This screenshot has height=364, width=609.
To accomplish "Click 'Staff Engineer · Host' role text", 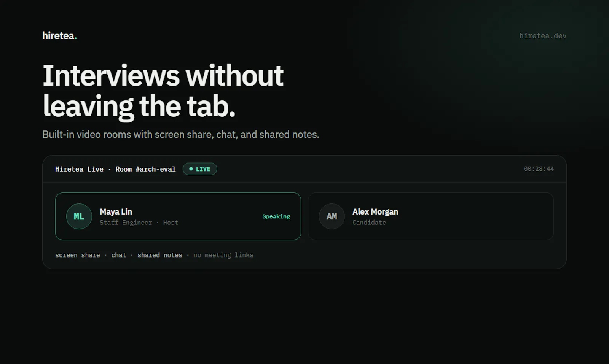I will tap(139, 223).
